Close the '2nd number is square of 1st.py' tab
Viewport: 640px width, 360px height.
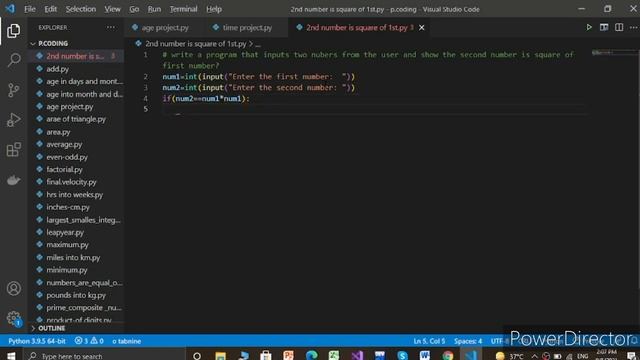point(422,27)
